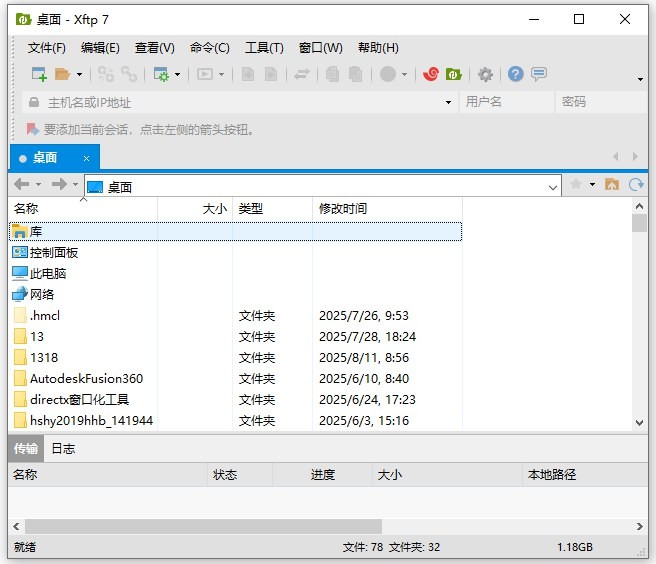Click the red bookmark flag add-session icon
656x564 pixels.
point(33,129)
